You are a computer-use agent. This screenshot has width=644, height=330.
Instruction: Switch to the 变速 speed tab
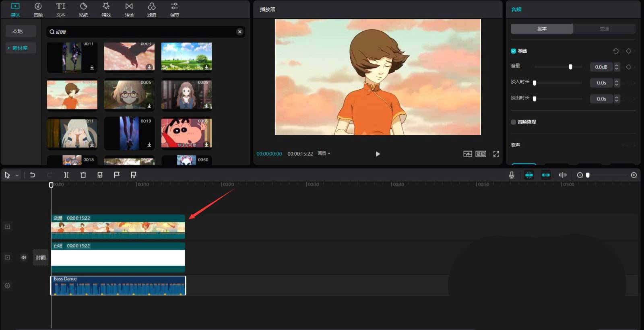(x=604, y=29)
